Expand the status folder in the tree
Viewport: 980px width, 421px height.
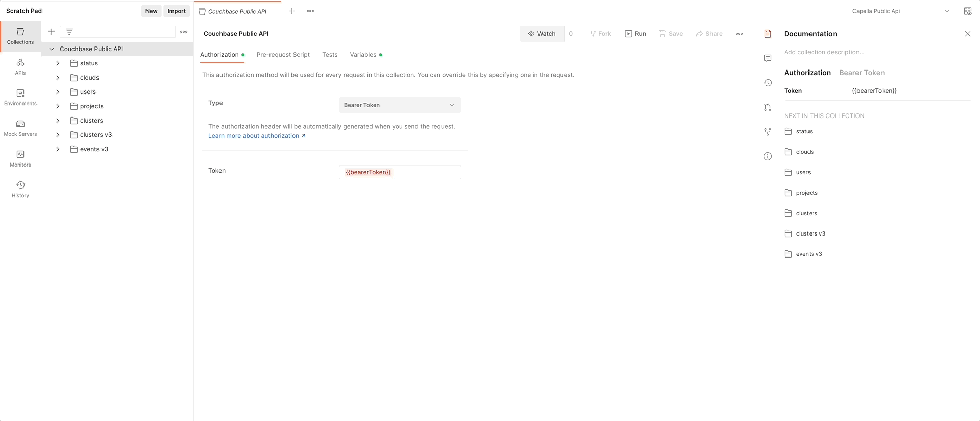(x=58, y=63)
